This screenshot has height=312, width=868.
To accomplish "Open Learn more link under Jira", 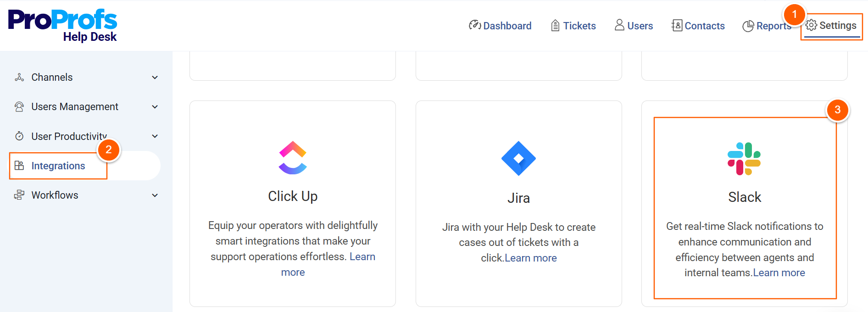I will click(531, 258).
